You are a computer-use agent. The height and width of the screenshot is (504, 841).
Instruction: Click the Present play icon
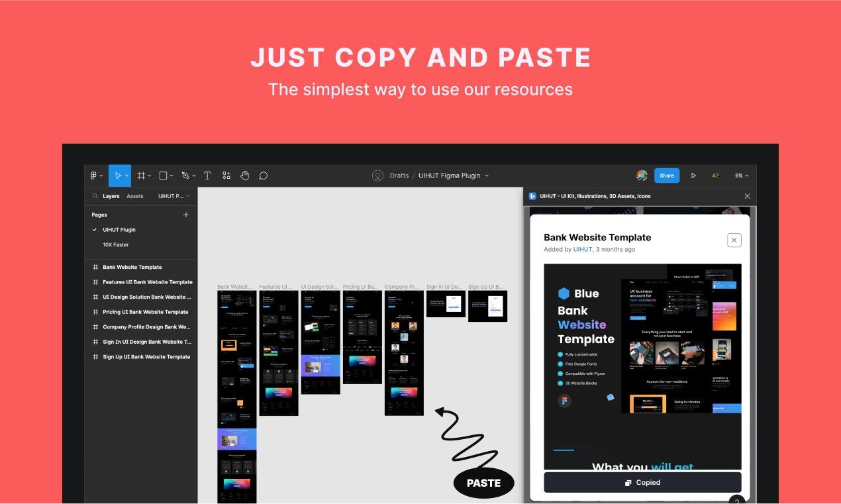point(693,176)
